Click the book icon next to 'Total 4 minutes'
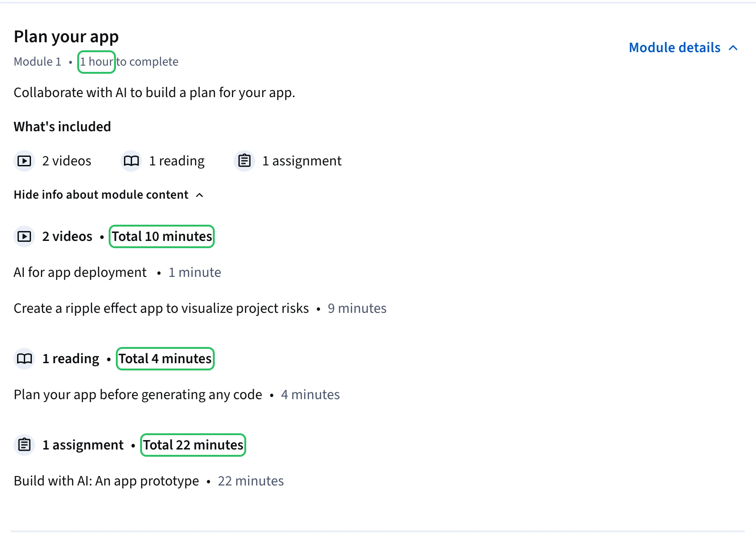Screen dimensions: 756x534 [24, 359]
